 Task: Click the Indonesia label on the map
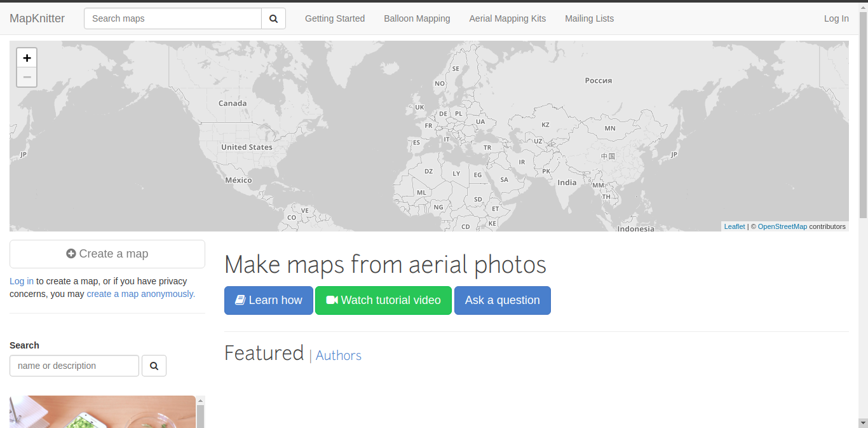(635, 228)
